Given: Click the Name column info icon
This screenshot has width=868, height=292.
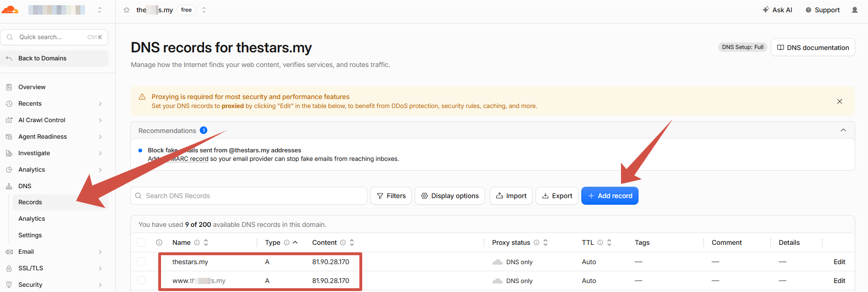Looking at the screenshot, I should tap(197, 242).
